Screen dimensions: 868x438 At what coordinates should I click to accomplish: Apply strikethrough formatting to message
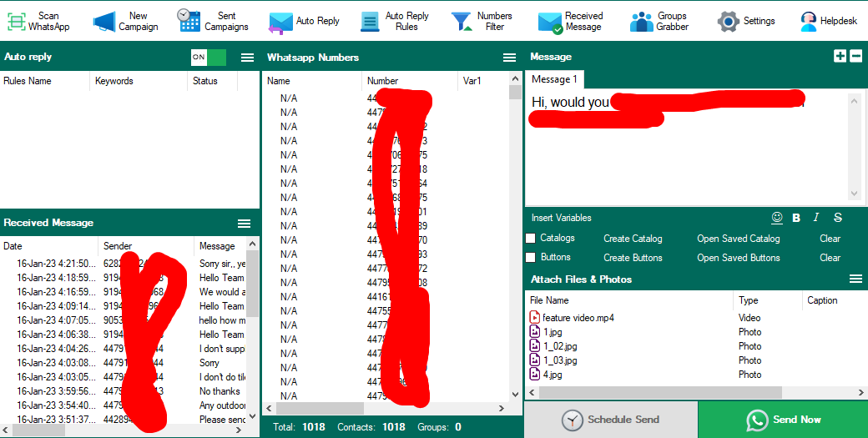coord(838,218)
